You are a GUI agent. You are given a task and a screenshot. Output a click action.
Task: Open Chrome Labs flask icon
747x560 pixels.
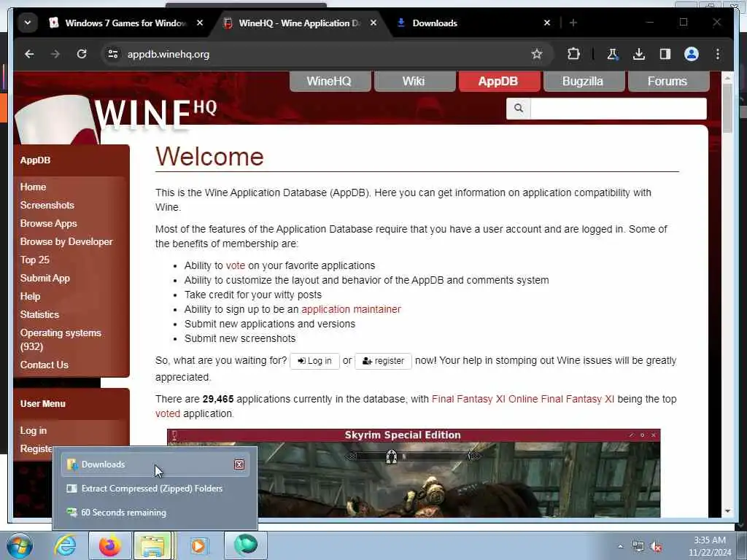[612, 54]
